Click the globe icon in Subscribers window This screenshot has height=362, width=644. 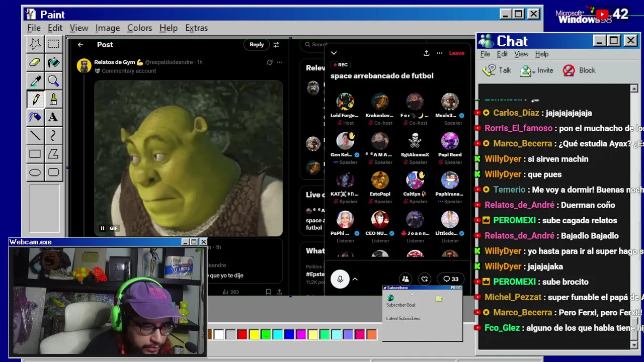tap(390, 298)
